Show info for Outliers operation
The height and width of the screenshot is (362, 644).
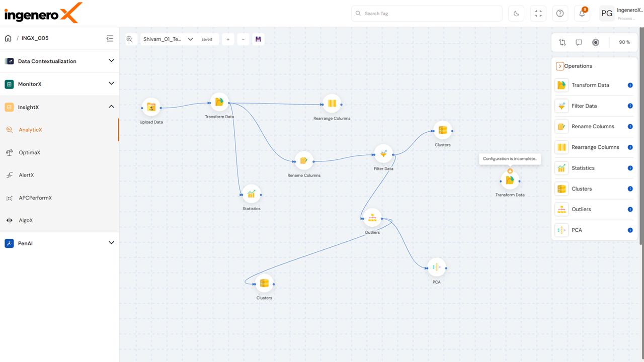point(630,209)
